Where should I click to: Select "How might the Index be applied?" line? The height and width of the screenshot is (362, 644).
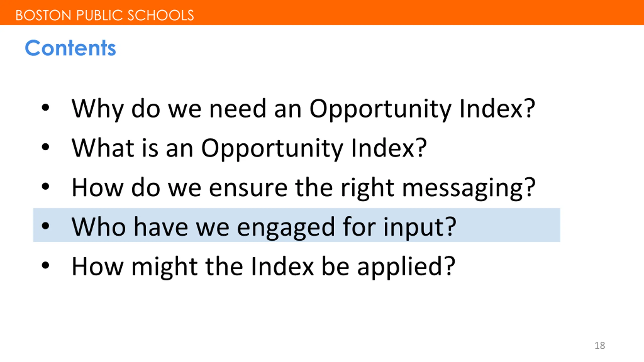(x=263, y=266)
